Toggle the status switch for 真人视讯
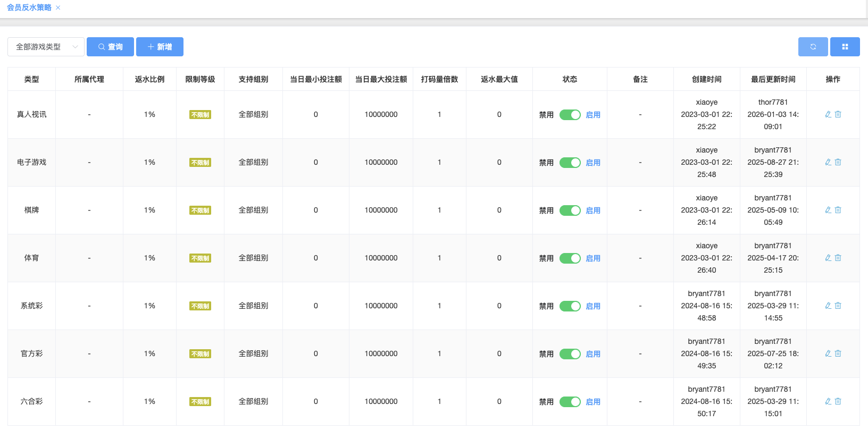Viewport: 868px width, 430px height. click(x=570, y=115)
